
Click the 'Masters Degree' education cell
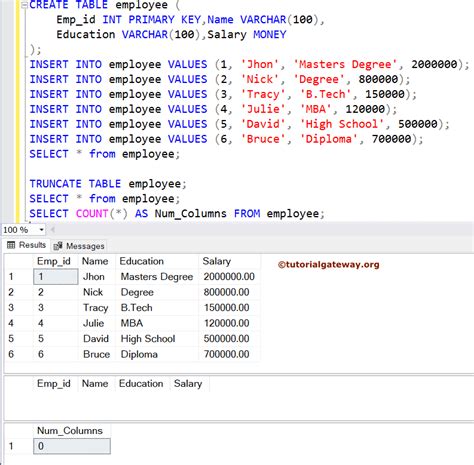coord(157,277)
